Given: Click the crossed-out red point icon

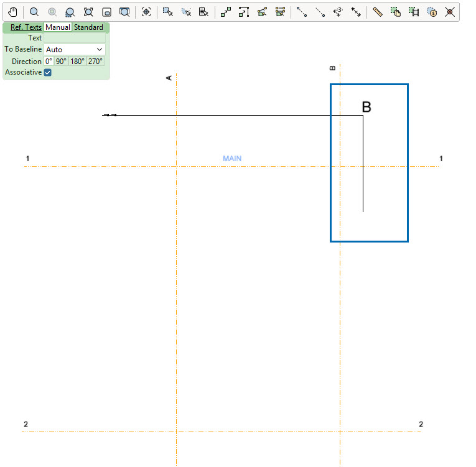Looking at the screenshot, I should 450,12.
